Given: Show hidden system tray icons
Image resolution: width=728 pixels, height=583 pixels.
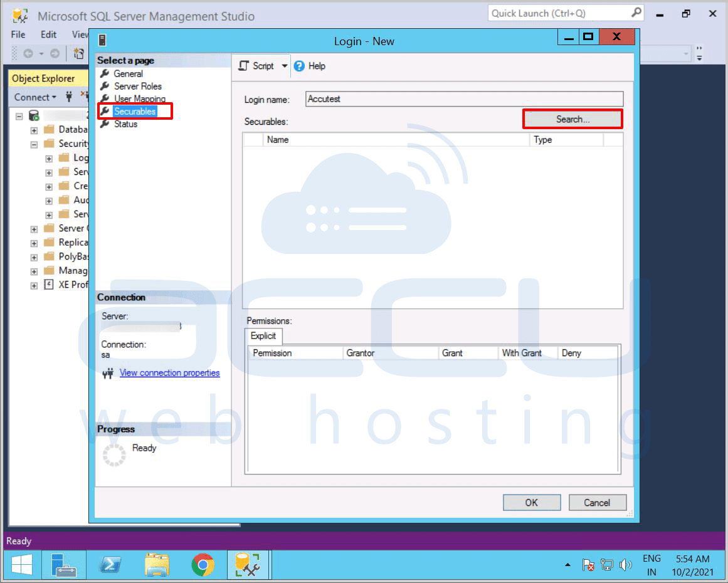Looking at the screenshot, I should tap(567, 565).
